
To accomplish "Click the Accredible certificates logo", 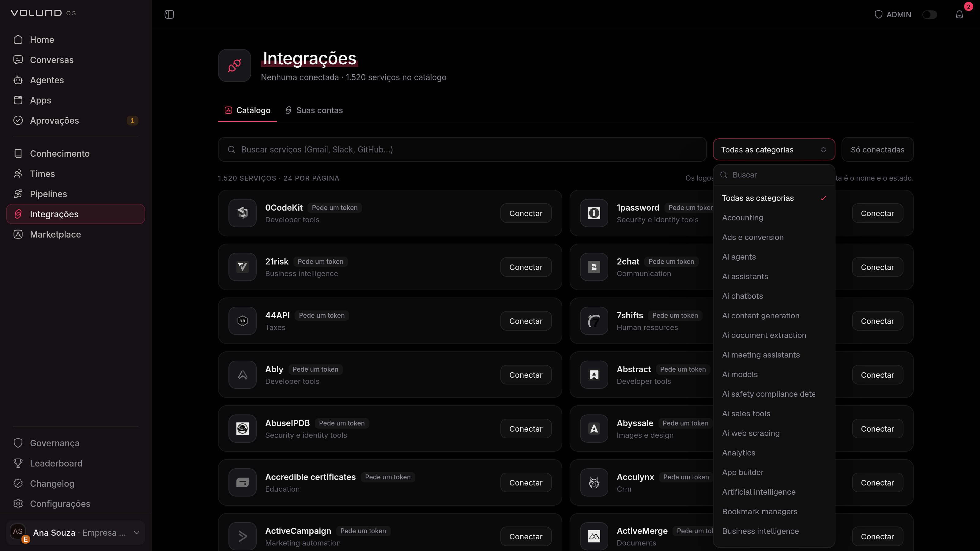I will pyautogui.click(x=242, y=482).
